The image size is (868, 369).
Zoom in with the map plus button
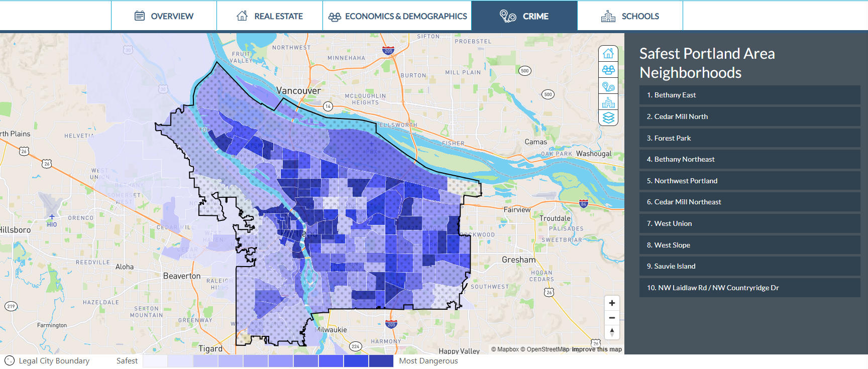click(x=612, y=303)
